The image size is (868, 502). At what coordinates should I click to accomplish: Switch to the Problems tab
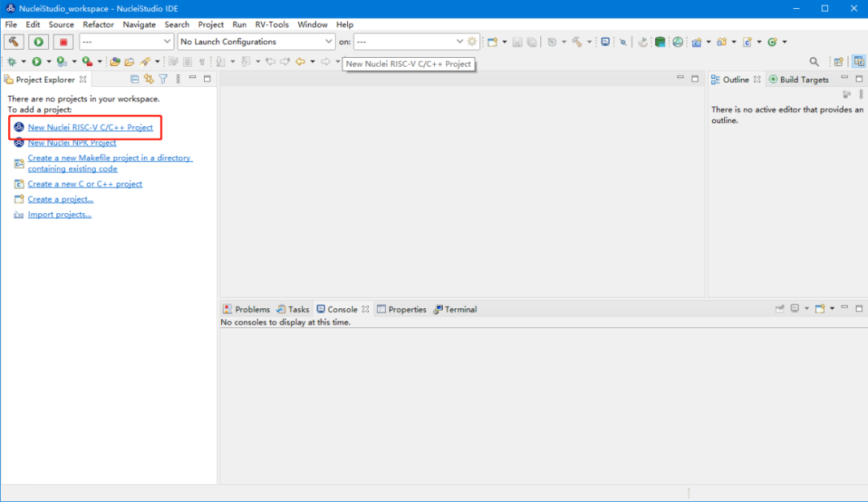pyautogui.click(x=247, y=309)
